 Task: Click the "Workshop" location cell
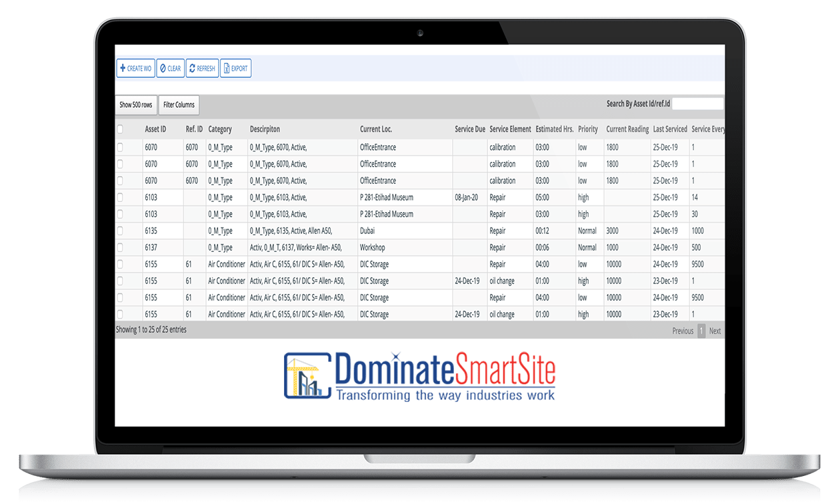[x=373, y=247]
